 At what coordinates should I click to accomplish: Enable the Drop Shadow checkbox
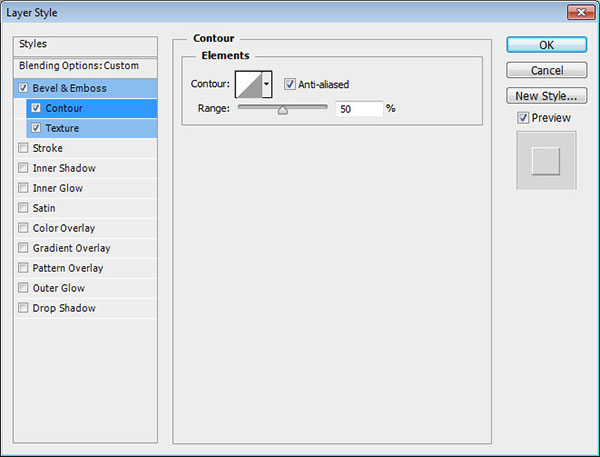[23, 308]
